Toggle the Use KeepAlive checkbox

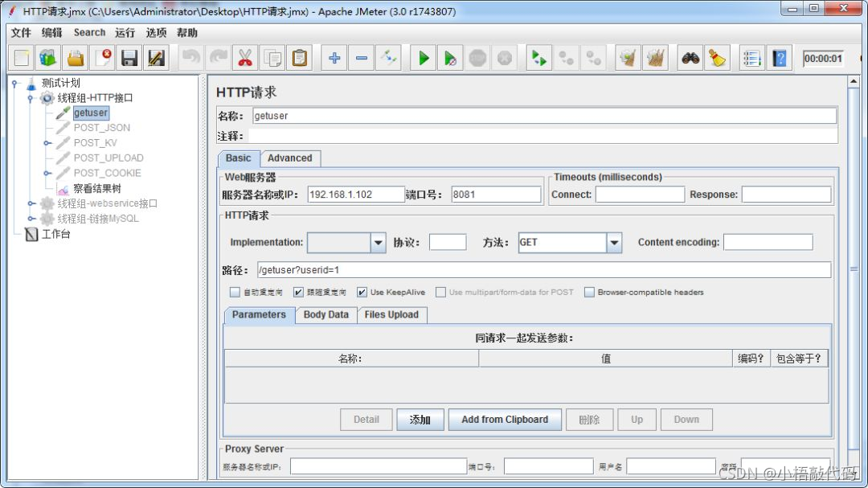(x=362, y=292)
